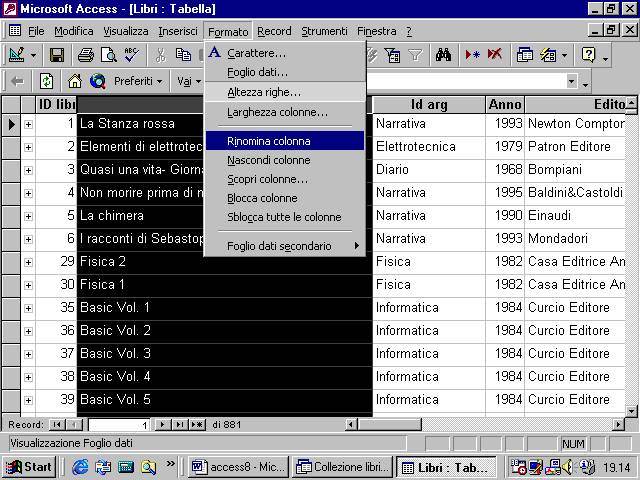Viewport: 640px width, 480px height.
Task: Click the Back arrow in Web toolbar
Action: [17, 81]
